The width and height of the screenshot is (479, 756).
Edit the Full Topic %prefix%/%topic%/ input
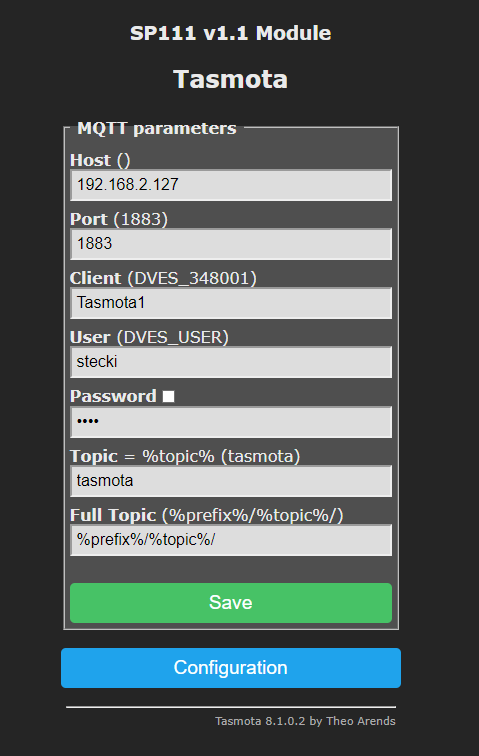231,540
